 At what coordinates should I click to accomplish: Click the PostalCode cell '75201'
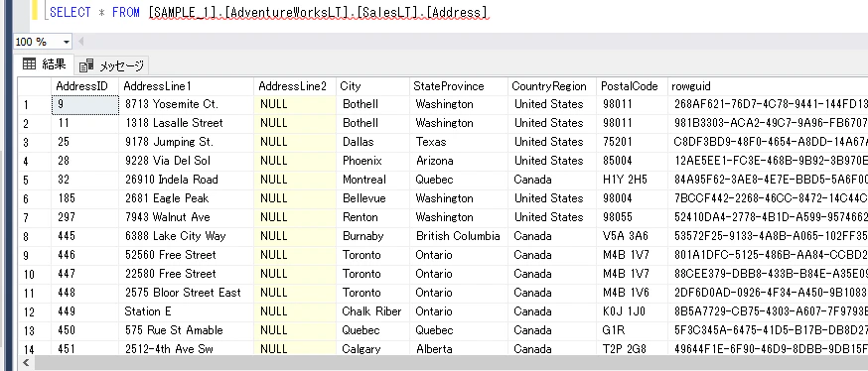point(633,142)
